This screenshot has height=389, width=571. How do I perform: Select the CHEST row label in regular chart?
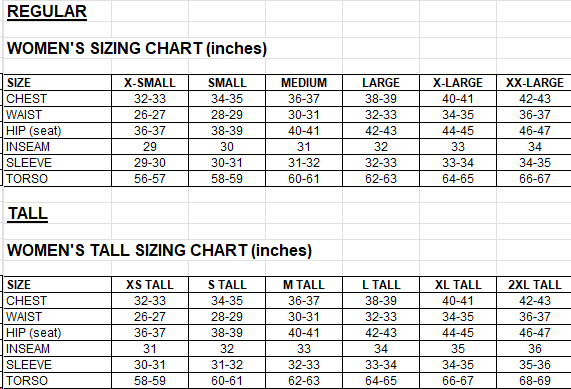27,99
